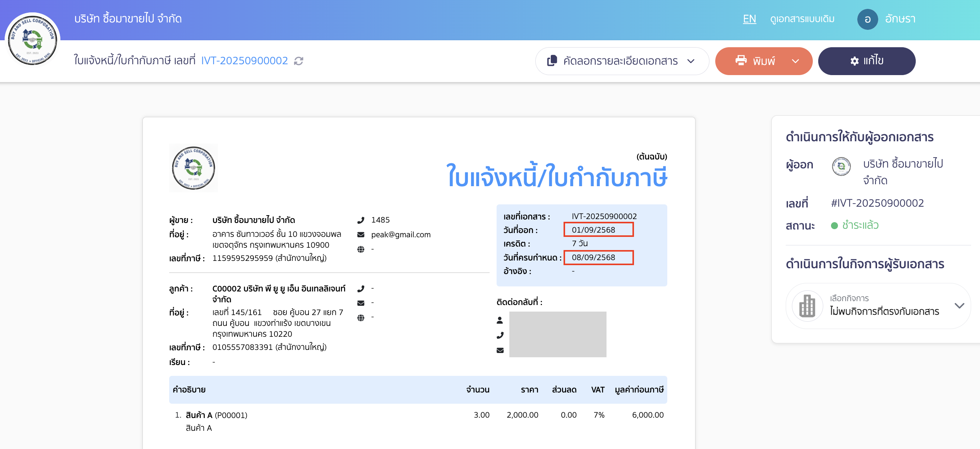Expand the เลือกกิจการ business selector chevron

click(x=959, y=306)
